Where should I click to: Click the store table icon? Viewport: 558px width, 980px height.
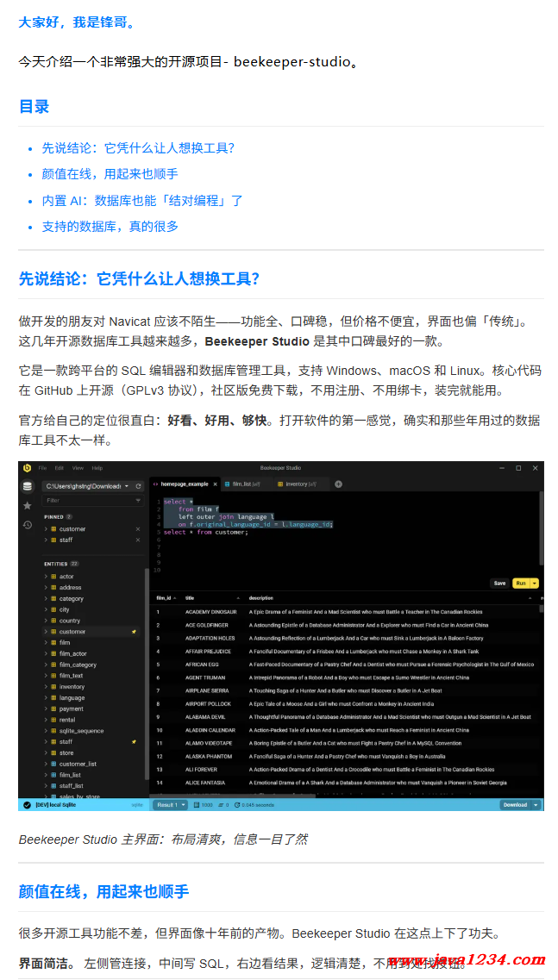coord(53,753)
